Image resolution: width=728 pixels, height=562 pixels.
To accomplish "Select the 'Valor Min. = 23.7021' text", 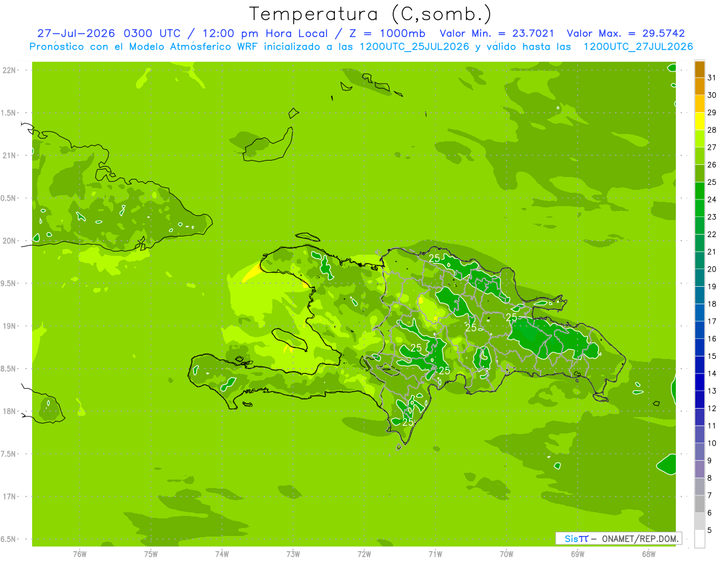I will click(x=496, y=33).
